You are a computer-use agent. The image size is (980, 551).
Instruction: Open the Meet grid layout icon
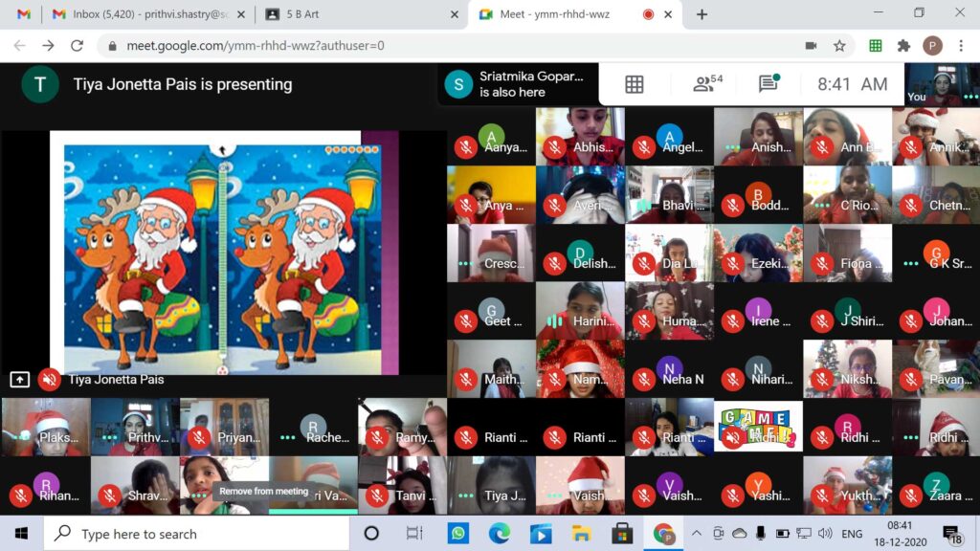pyautogui.click(x=634, y=84)
